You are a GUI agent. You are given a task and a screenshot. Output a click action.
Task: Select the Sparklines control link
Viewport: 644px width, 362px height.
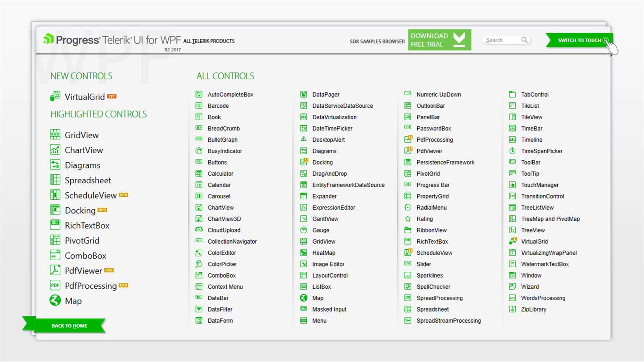coord(429,275)
